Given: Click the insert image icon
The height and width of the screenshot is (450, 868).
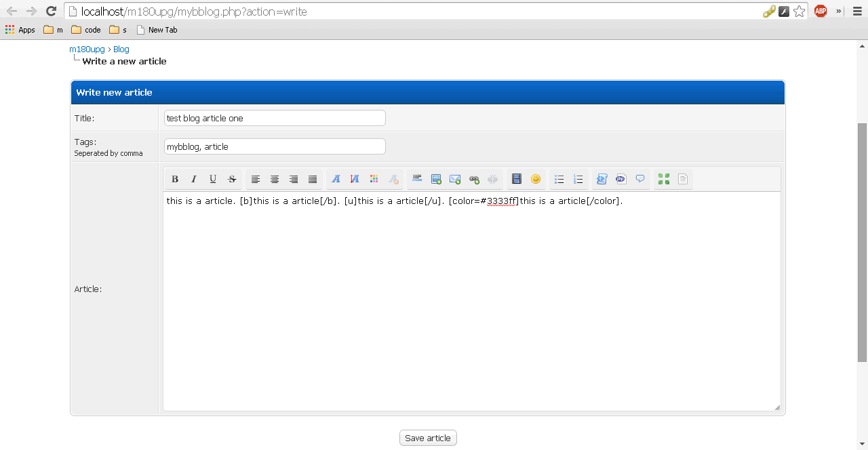Looking at the screenshot, I should click(x=436, y=179).
